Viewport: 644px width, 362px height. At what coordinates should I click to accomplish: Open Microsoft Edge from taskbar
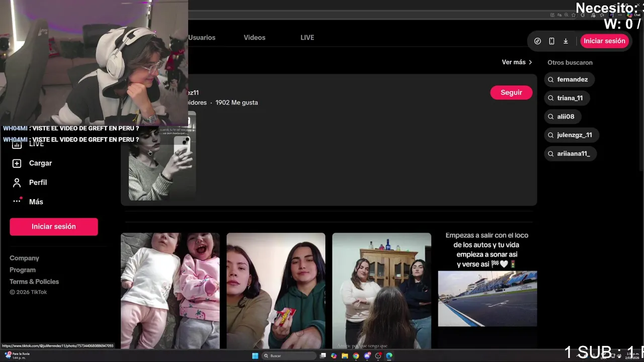(x=389, y=356)
